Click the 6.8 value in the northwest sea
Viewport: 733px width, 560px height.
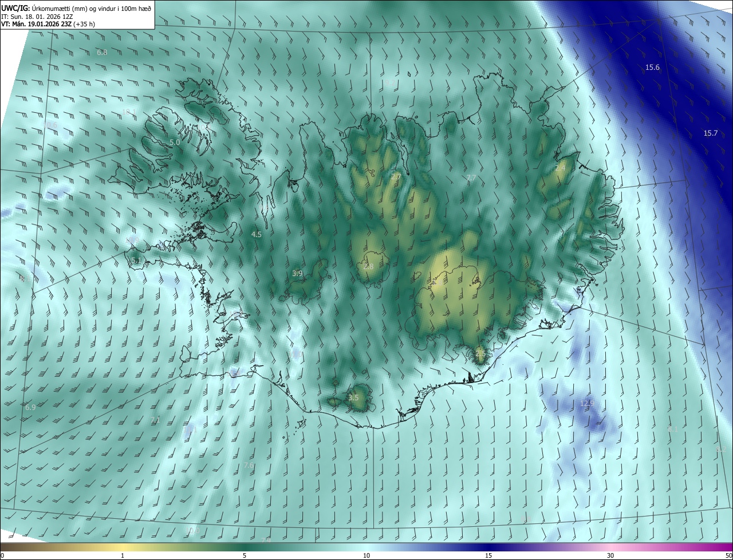coord(102,53)
